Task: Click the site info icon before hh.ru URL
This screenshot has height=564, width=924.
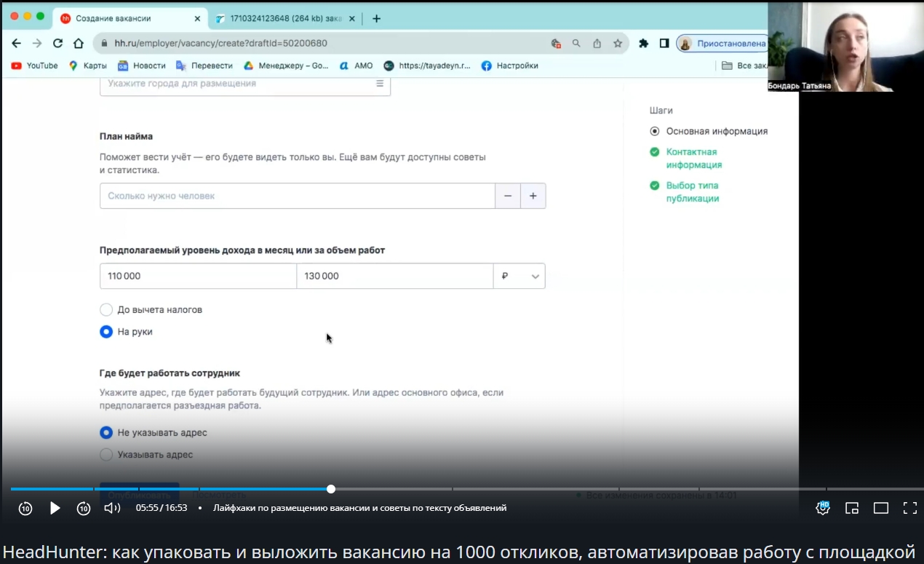Action: point(104,44)
